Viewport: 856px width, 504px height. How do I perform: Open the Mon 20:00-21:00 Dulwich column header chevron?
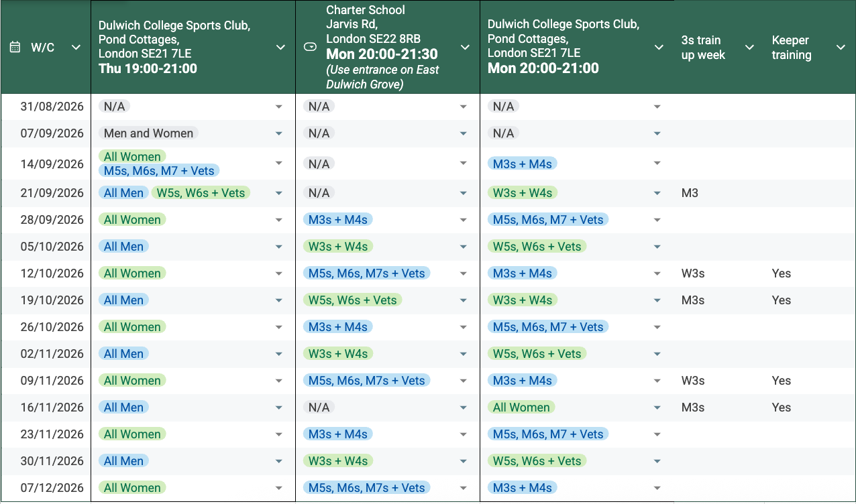click(659, 47)
